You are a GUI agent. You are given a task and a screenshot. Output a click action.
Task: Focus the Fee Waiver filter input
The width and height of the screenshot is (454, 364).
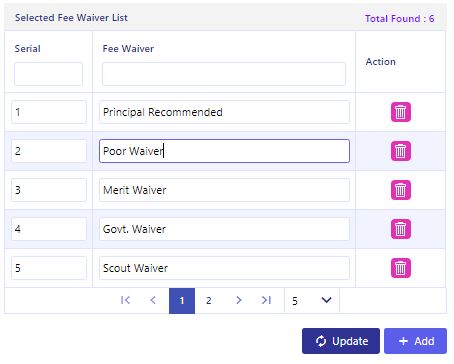click(224, 74)
